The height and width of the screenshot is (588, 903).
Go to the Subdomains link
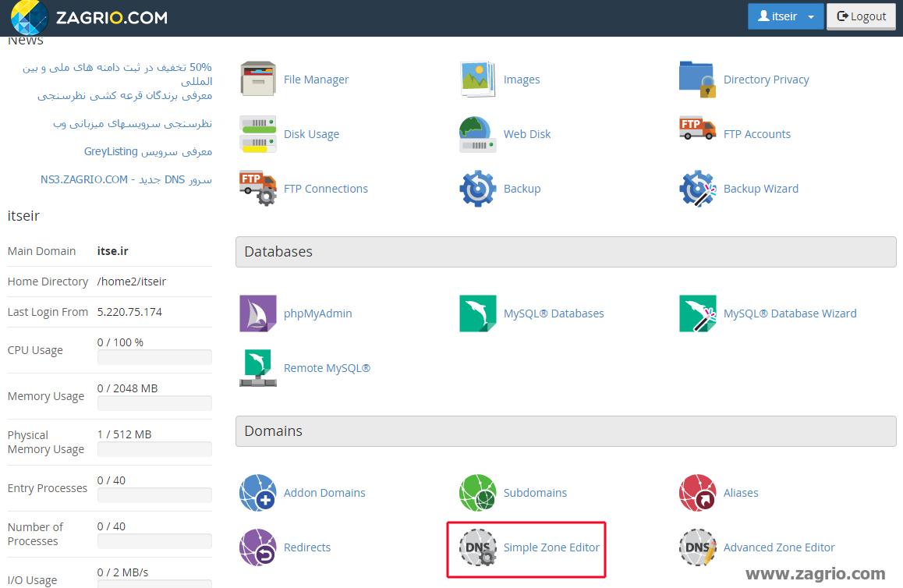pyautogui.click(x=536, y=493)
